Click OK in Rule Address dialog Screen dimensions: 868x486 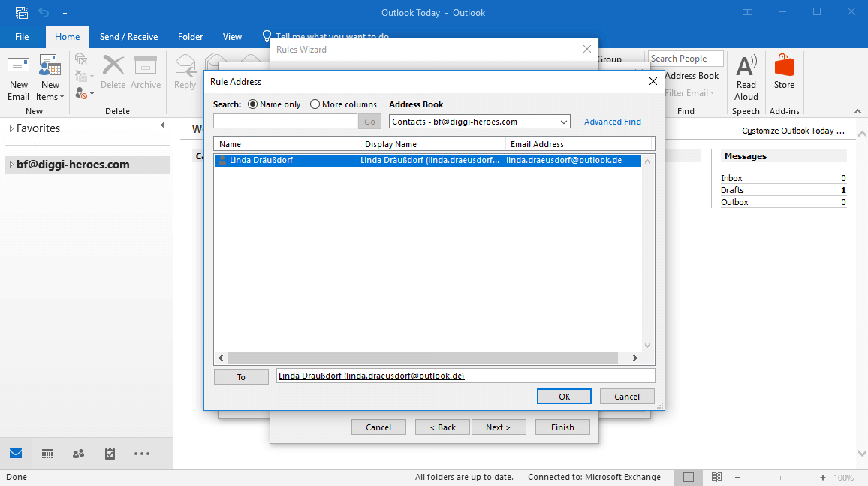564,397
